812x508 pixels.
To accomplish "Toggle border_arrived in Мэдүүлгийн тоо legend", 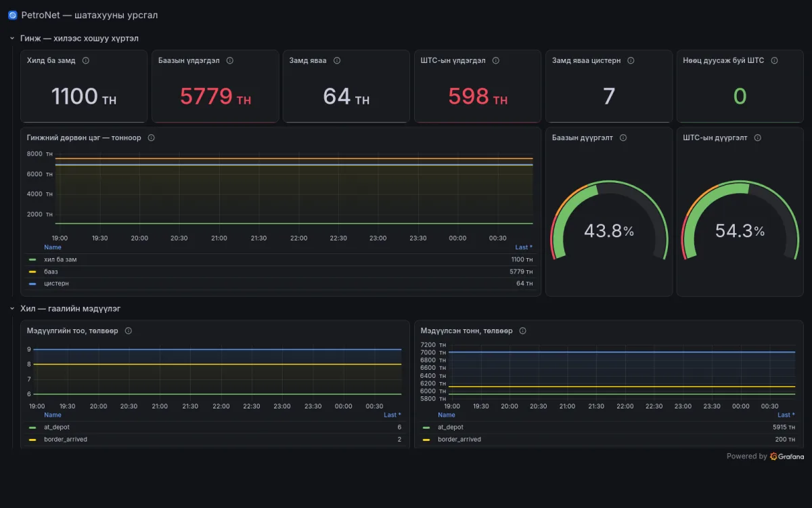I will click(x=66, y=440).
